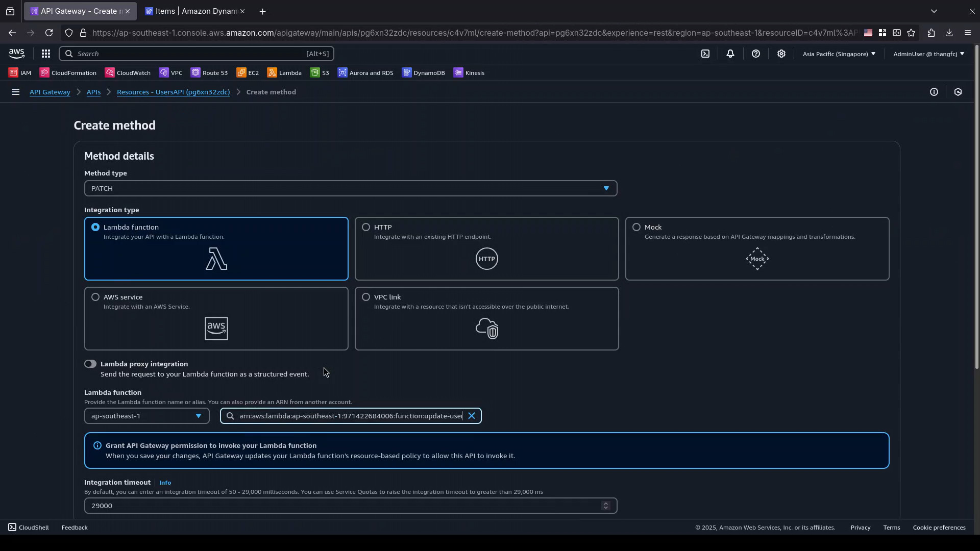The height and width of the screenshot is (551, 980).
Task: Open IAM from the favorites bar
Action: click(x=20, y=73)
